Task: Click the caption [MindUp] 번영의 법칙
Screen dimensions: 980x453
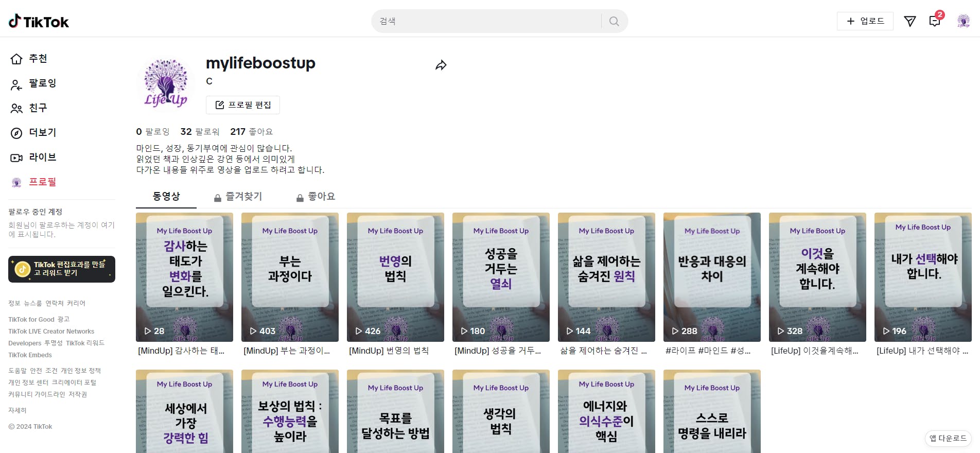Action: (389, 351)
